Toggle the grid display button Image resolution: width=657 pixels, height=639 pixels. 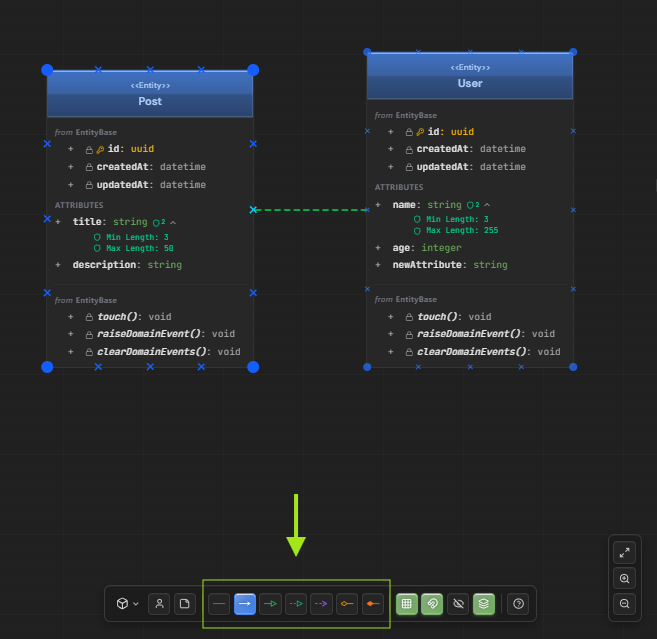click(407, 604)
